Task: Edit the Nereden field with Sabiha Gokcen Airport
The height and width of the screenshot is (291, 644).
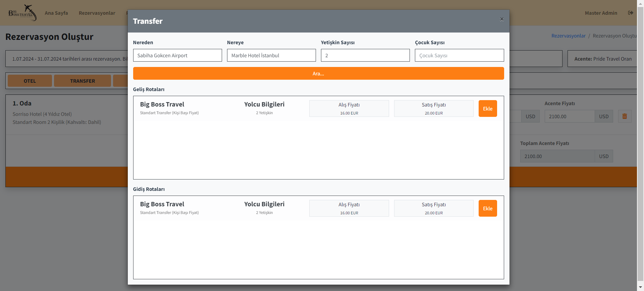Action: pyautogui.click(x=177, y=55)
